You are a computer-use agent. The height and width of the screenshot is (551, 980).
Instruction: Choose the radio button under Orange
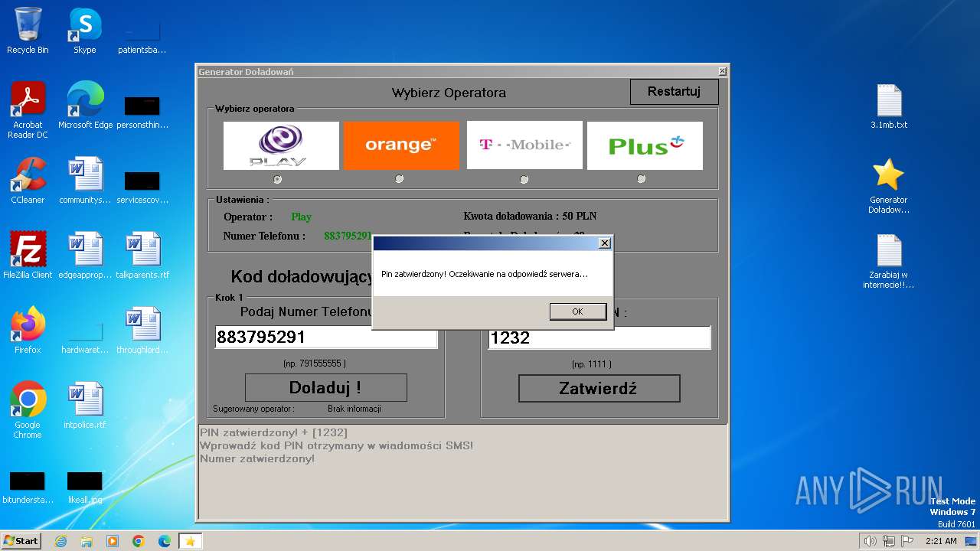click(399, 179)
